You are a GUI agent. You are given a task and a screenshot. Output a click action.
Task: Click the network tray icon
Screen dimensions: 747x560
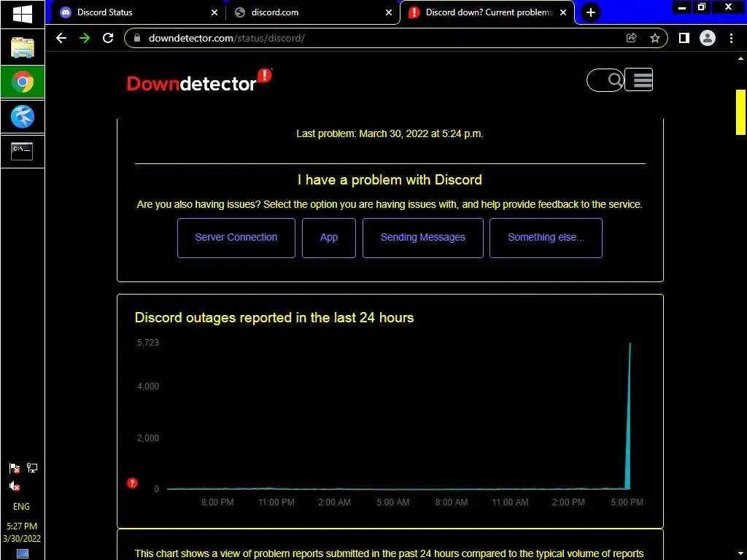pos(32,468)
